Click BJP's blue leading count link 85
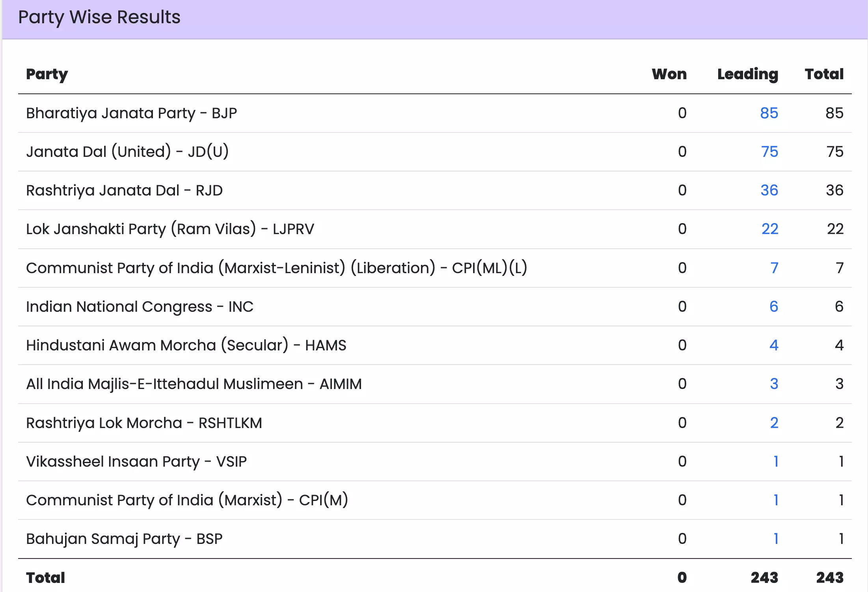Viewport: 868px width, 592px height. (769, 113)
